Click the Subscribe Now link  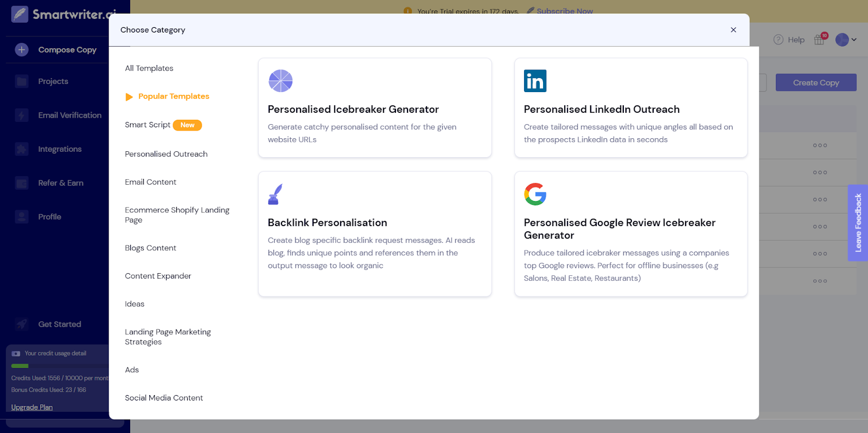click(x=565, y=11)
